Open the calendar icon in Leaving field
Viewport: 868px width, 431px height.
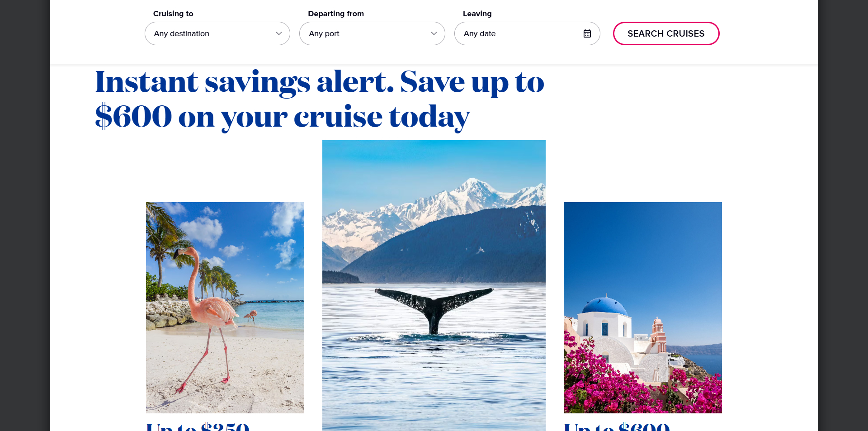587,33
